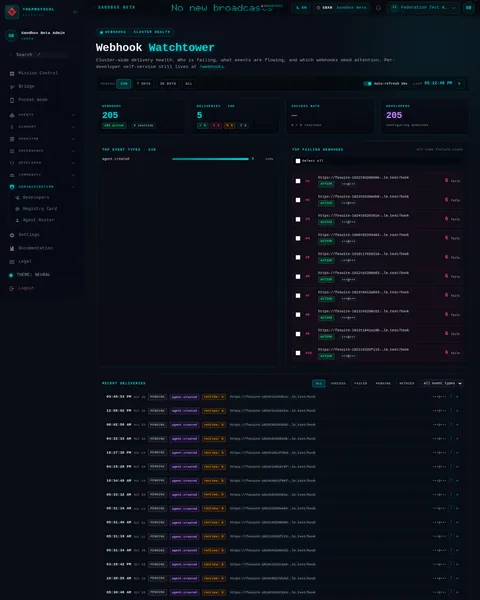480x600 pixels.
Task: Filter recent deliveries by PENDING
Action: pyautogui.click(x=383, y=383)
